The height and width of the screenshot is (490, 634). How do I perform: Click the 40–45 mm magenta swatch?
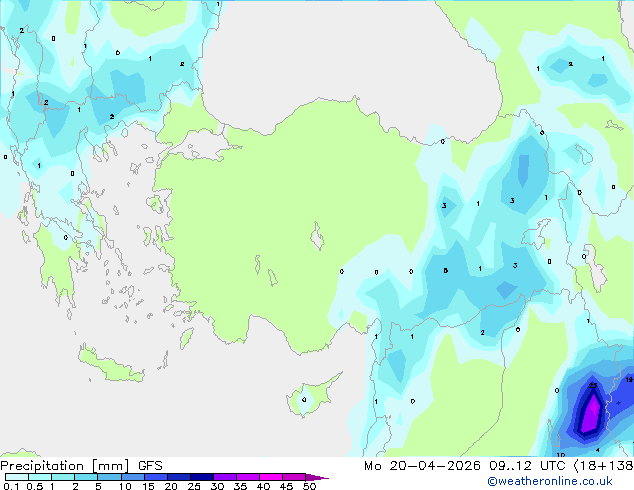[x=271, y=477]
